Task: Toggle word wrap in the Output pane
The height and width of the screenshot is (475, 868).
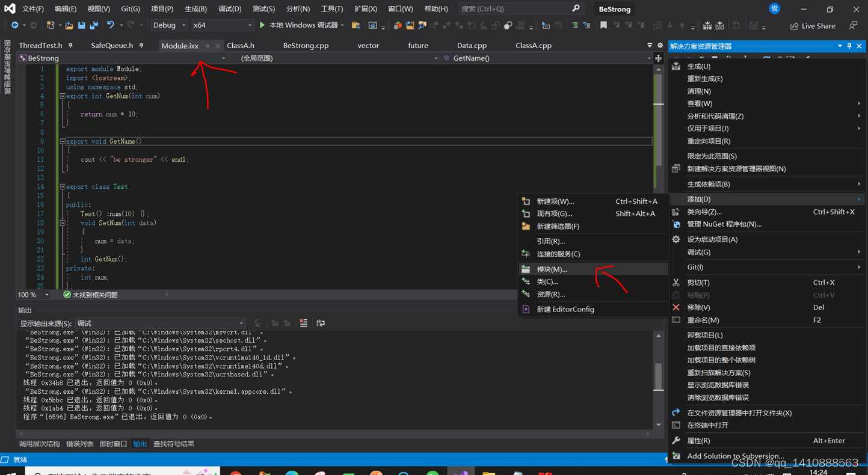Action: [321, 323]
